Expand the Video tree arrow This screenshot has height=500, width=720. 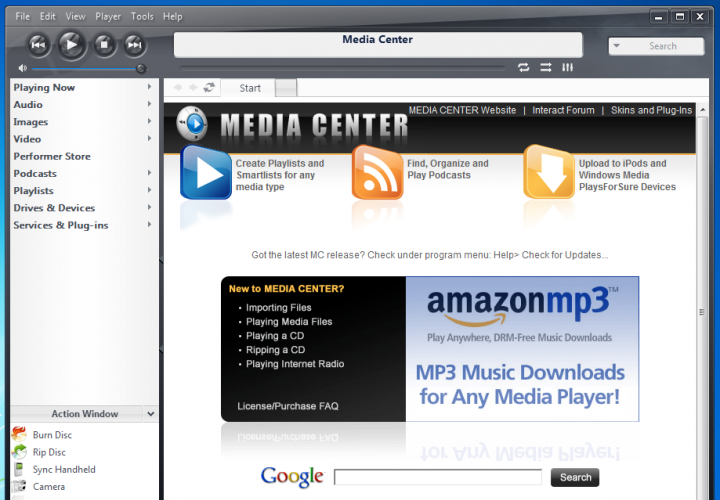149,138
